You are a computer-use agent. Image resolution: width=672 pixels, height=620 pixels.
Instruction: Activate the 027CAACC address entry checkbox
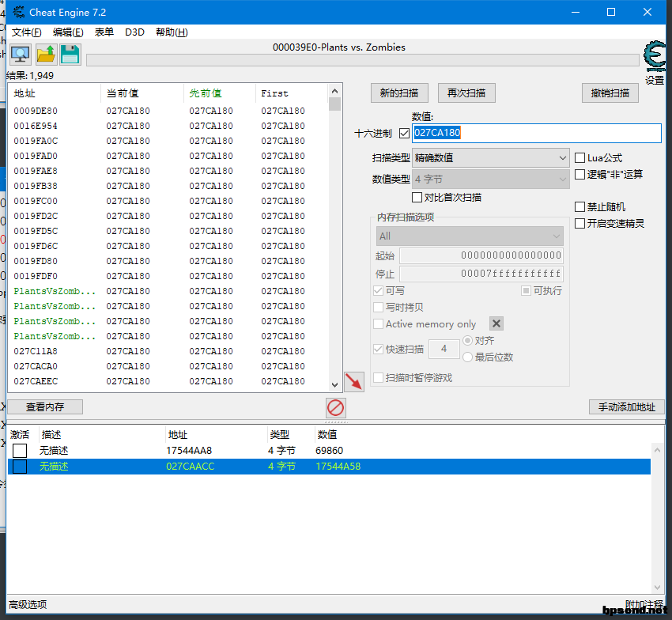click(x=20, y=467)
